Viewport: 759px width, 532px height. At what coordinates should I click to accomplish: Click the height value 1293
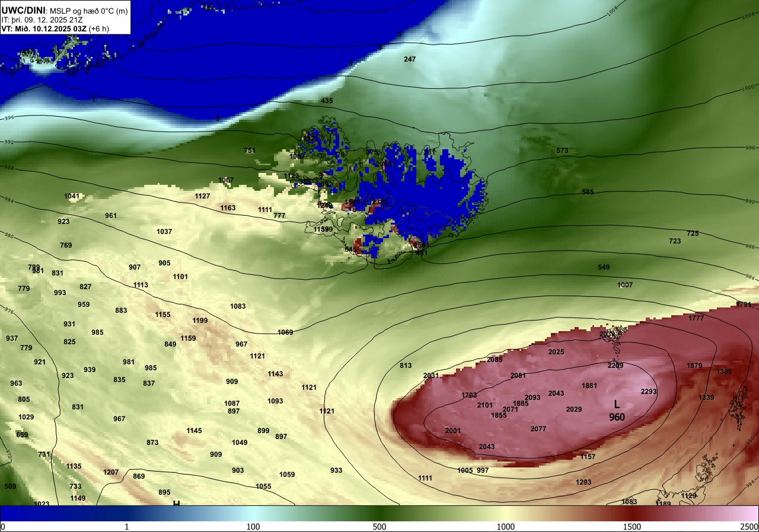coord(583,482)
